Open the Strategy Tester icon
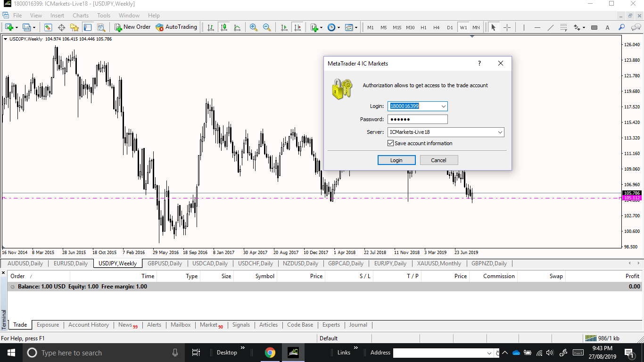The width and height of the screenshot is (644, 362). click(101, 27)
